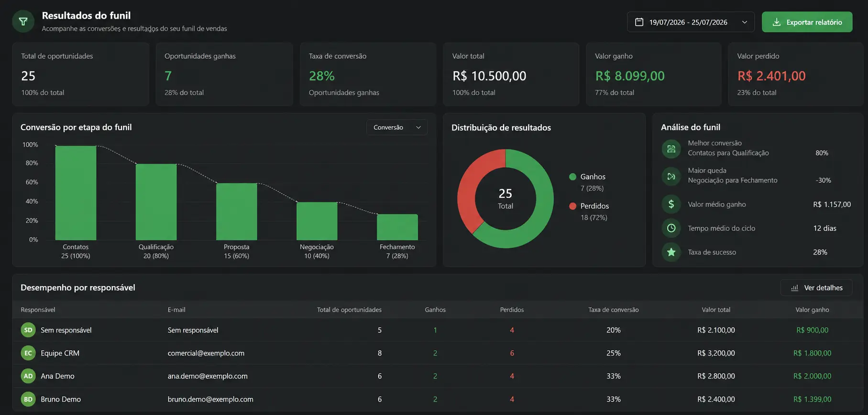Click the bruno.demo@exemplo.com email cell
This screenshot has width=868, height=415.
pos(210,399)
